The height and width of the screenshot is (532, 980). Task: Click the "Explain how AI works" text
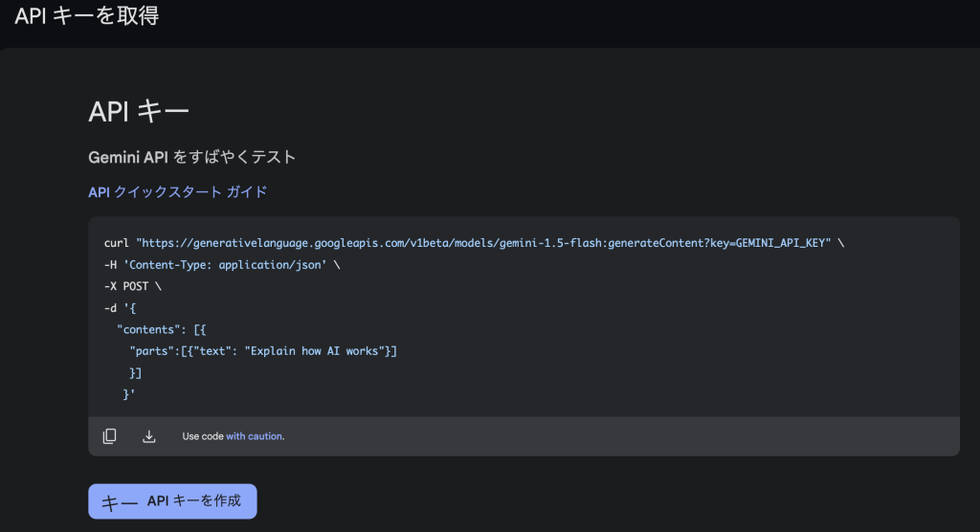pyautogui.click(x=313, y=351)
